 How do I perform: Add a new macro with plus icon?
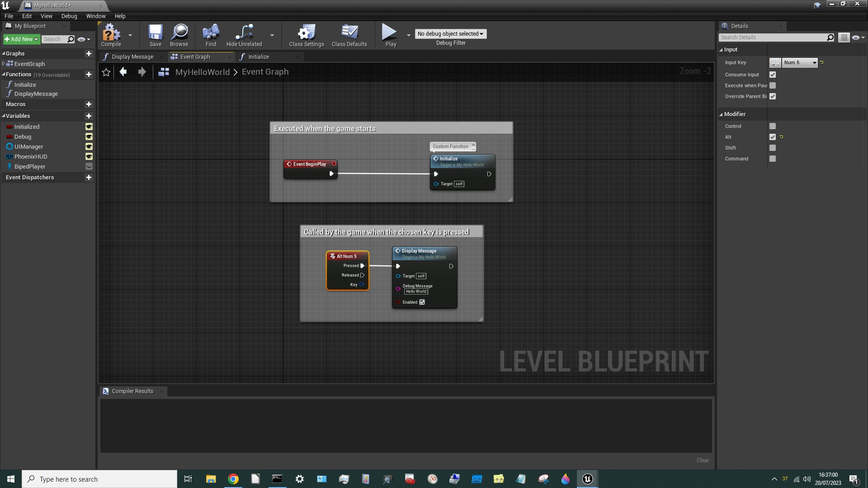coord(89,104)
